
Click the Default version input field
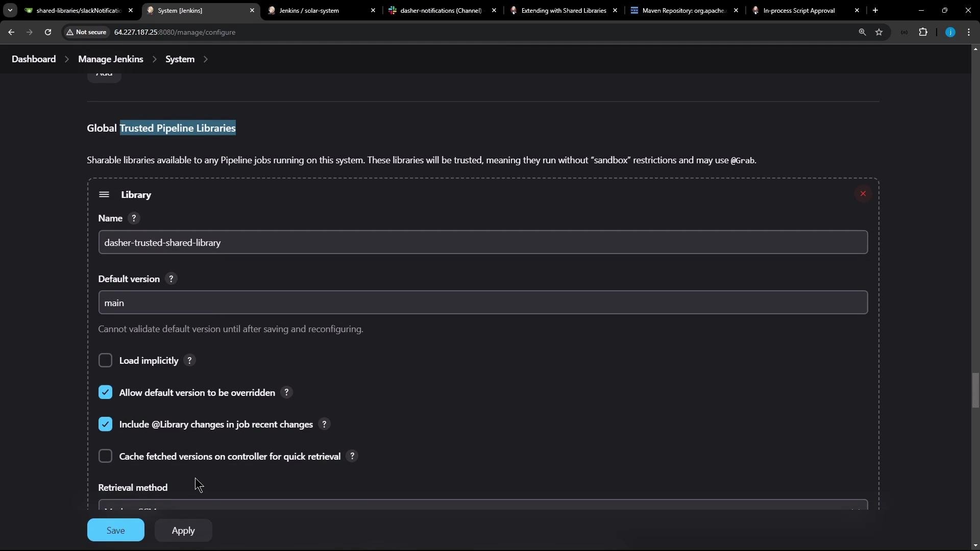click(483, 303)
